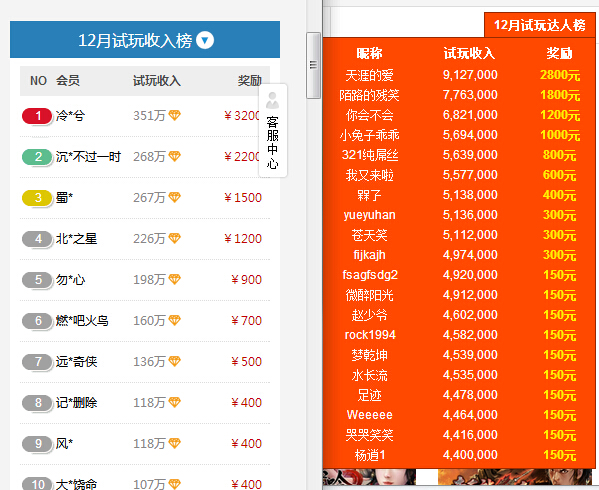Click nickname 水长流

tap(369, 375)
